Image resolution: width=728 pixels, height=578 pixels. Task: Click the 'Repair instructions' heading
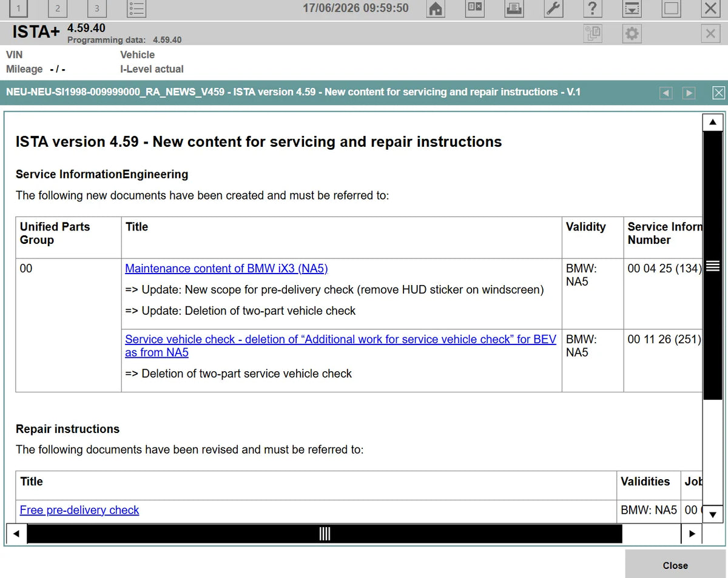pos(67,429)
